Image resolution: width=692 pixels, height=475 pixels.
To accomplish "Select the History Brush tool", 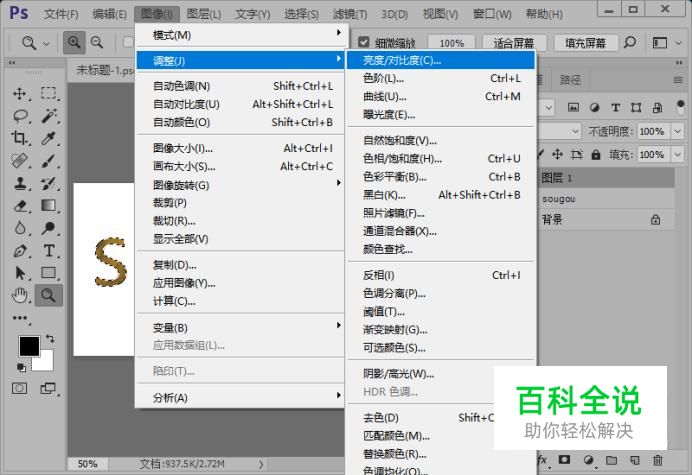I will pos(49,183).
